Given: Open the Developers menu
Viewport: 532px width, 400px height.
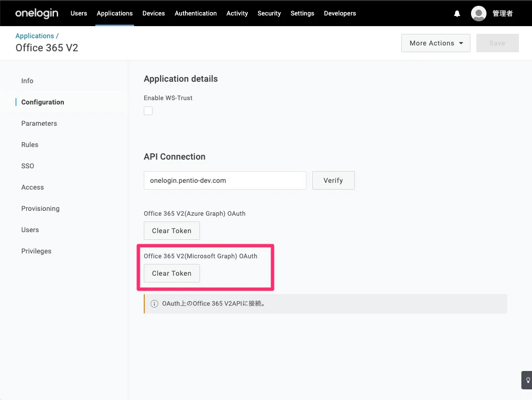Looking at the screenshot, I should click(340, 14).
